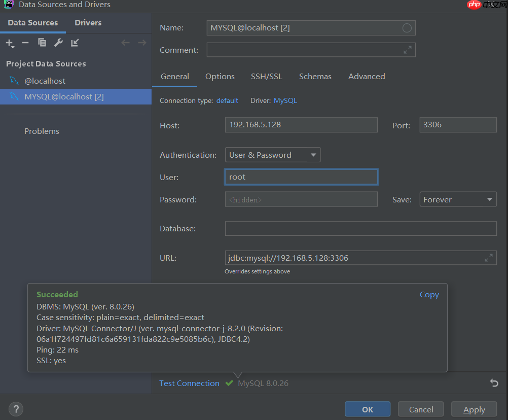Go forward with the right arrow
Screen dimensions: 508x420
pyautogui.click(x=142, y=43)
